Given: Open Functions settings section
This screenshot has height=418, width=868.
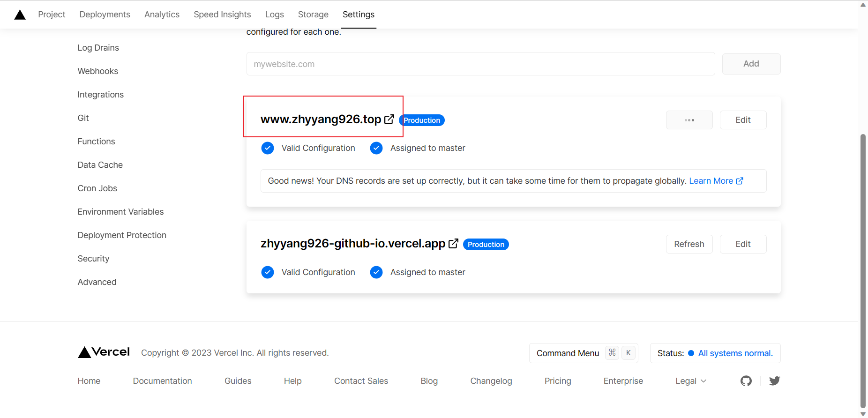Looking at the screenshot, I should [97, 142].
